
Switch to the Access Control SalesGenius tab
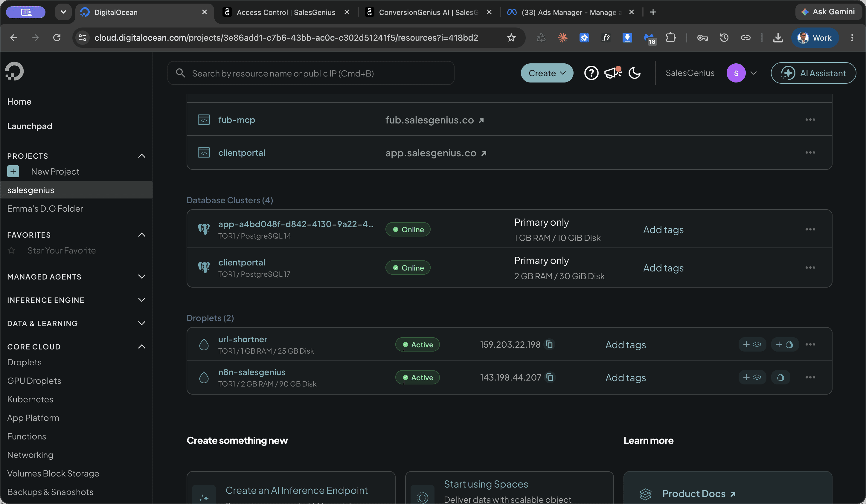(x=286, y=12)
